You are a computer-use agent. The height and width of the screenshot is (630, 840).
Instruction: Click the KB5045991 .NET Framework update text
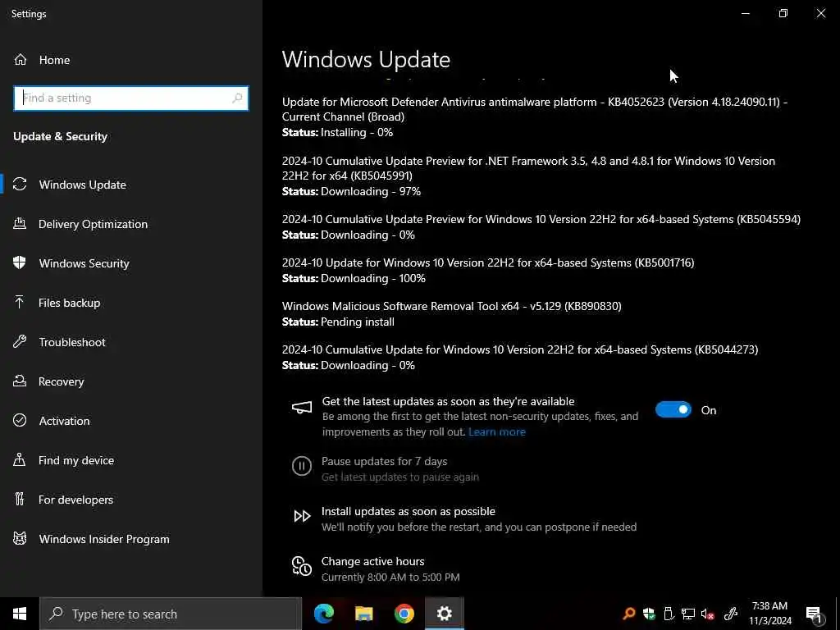(528, 168)
